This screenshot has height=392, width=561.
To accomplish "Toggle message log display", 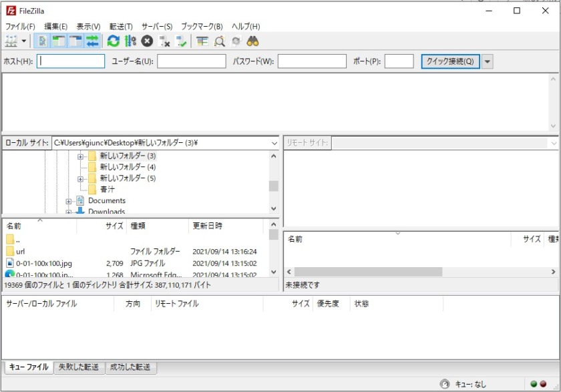I will click(42, 41).
